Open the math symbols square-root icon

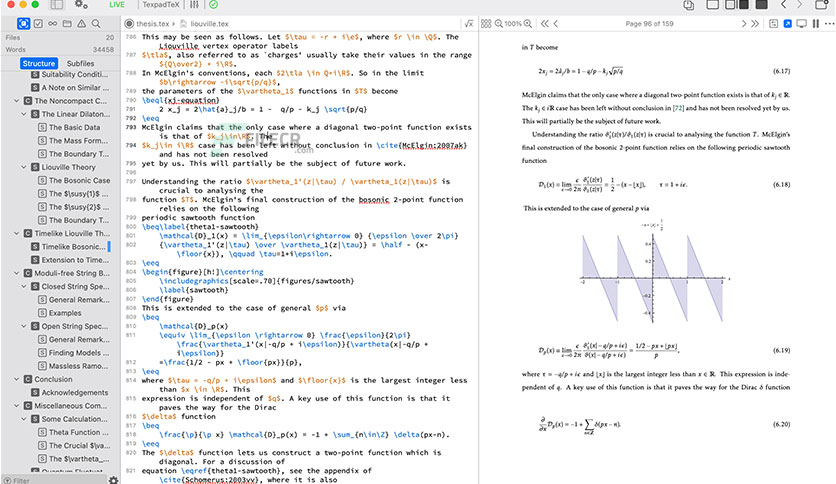(x=469, y=23)
